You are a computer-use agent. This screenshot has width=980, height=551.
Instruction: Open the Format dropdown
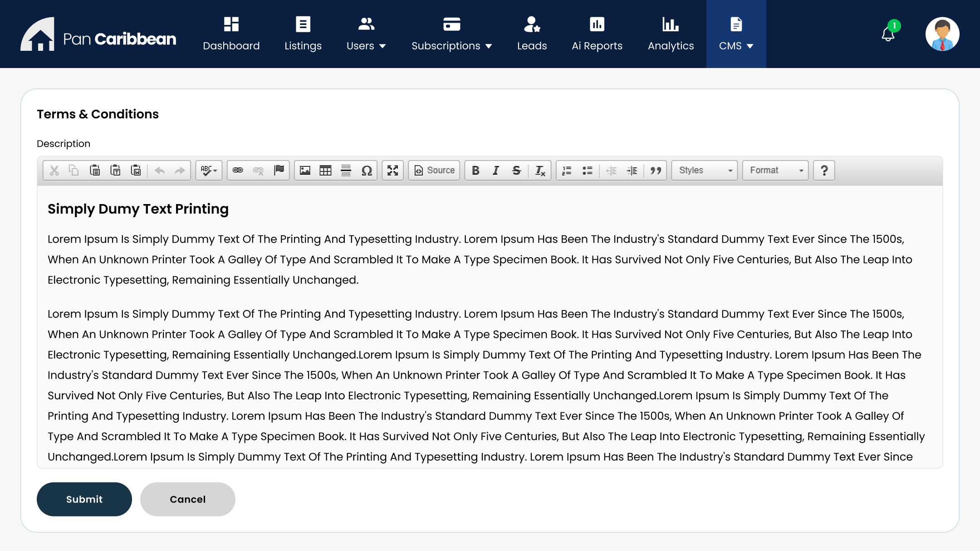(x=775, y=171)
